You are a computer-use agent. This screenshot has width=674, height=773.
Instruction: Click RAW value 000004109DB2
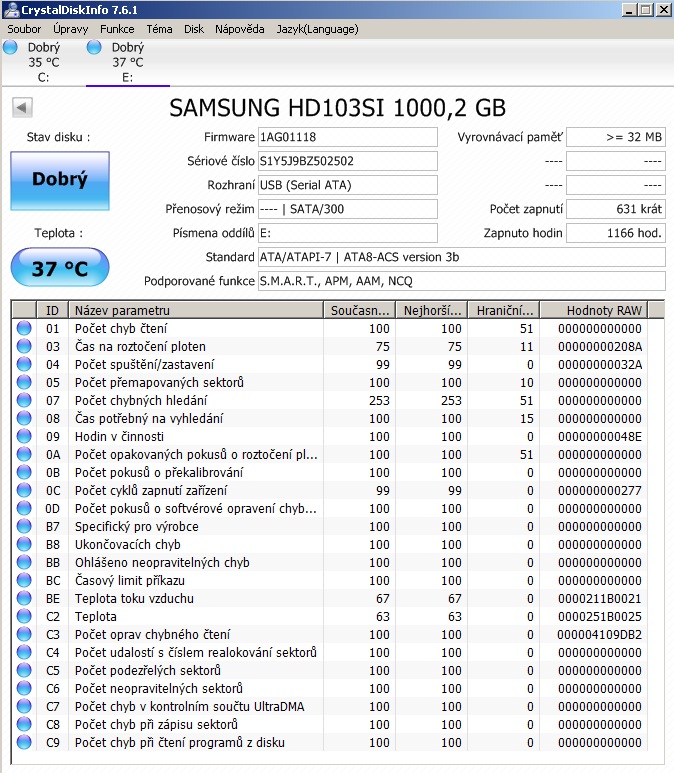tap(600, 634)
